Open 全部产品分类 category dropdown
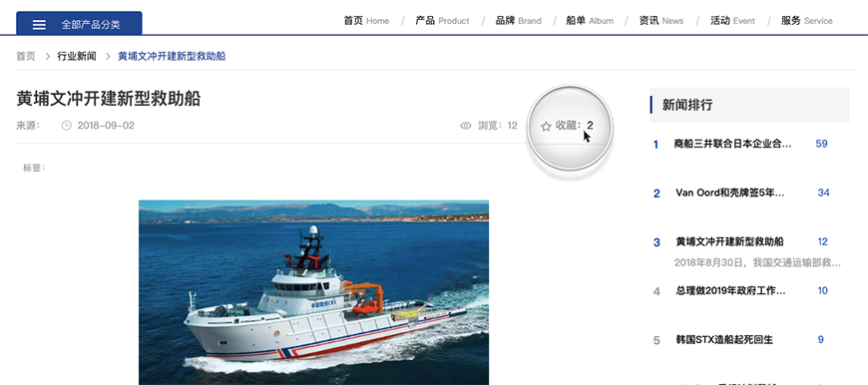868x385 pixels. (x=79, y=23)
